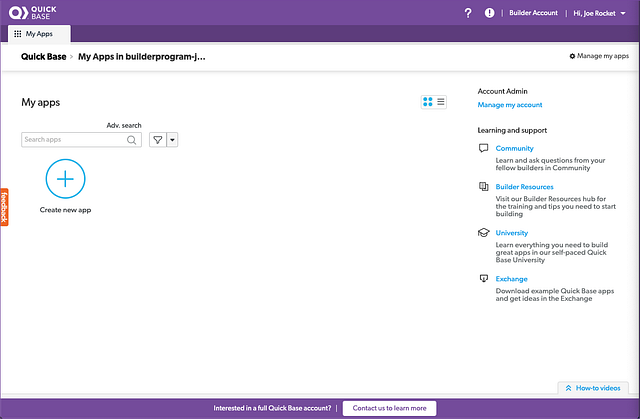Viewport: 640px width, 419px height.
Task: Click the filter funnel icon
Action: pyautogui.click(x=158, y=140)
